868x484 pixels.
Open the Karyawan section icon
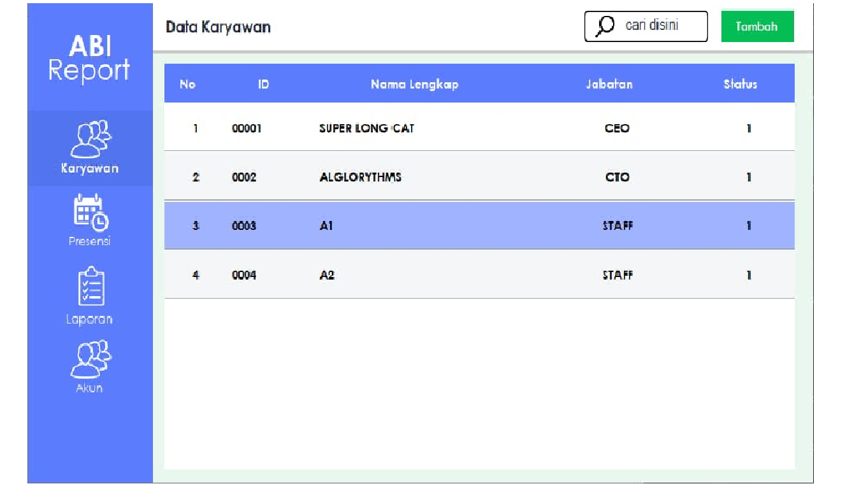(x=90, y=139)
